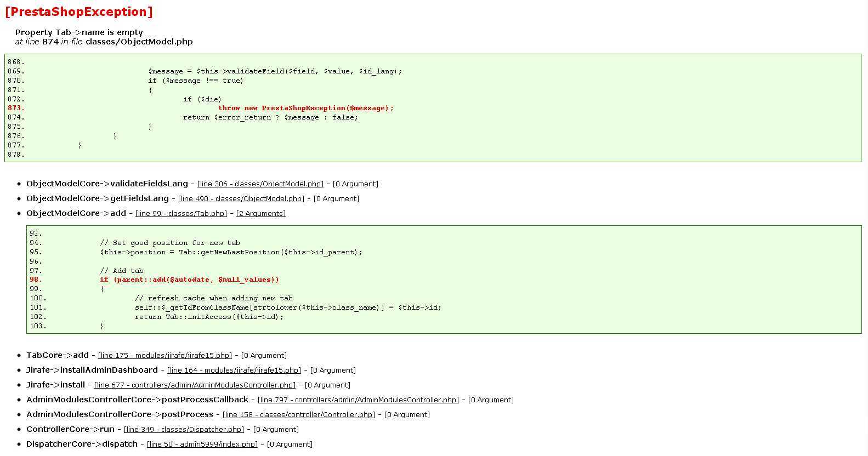Click '// Set good position for new tab' comment
The height and width of the screenshot is (456, 868).
tap(170, 243)
